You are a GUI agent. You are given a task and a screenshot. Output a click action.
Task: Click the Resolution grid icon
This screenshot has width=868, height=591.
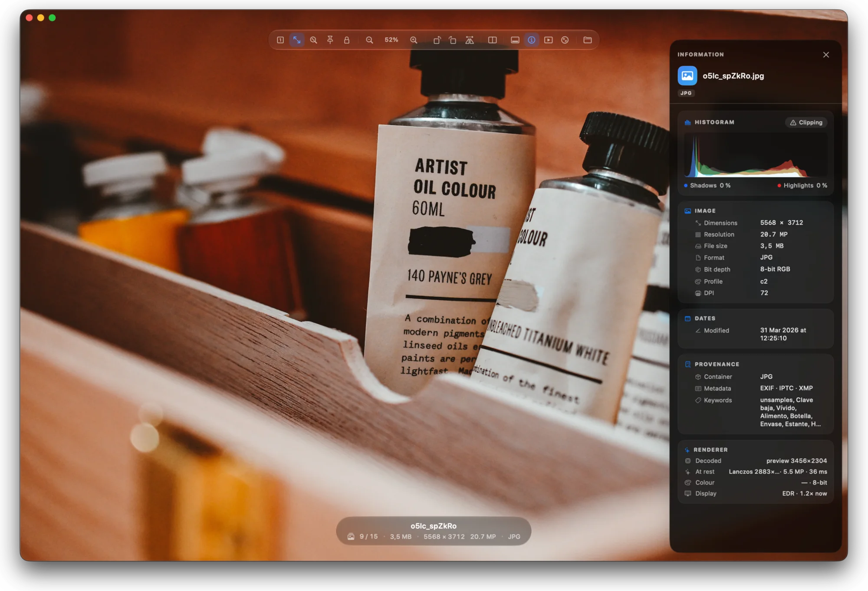tap(698, 235)
